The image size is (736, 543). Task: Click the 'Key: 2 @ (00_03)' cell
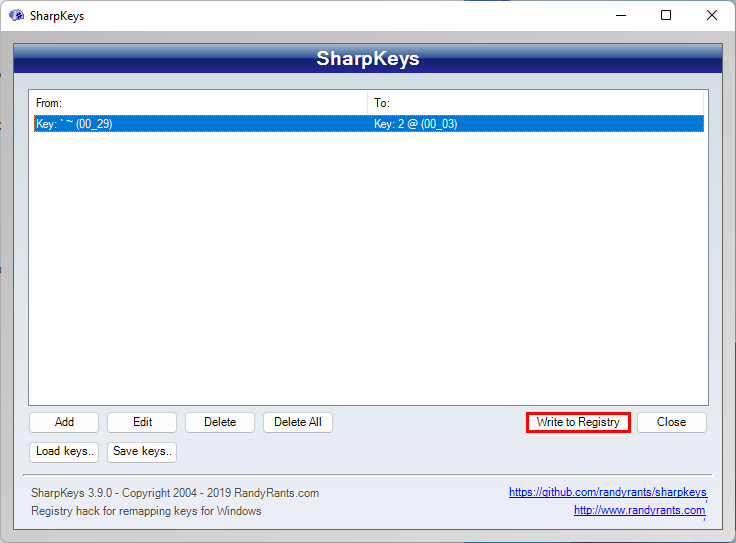point(415,124)
